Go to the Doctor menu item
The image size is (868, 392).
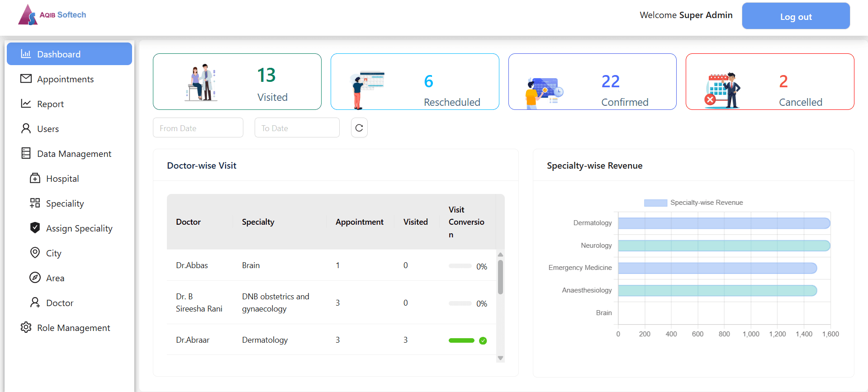coord(60,303)
